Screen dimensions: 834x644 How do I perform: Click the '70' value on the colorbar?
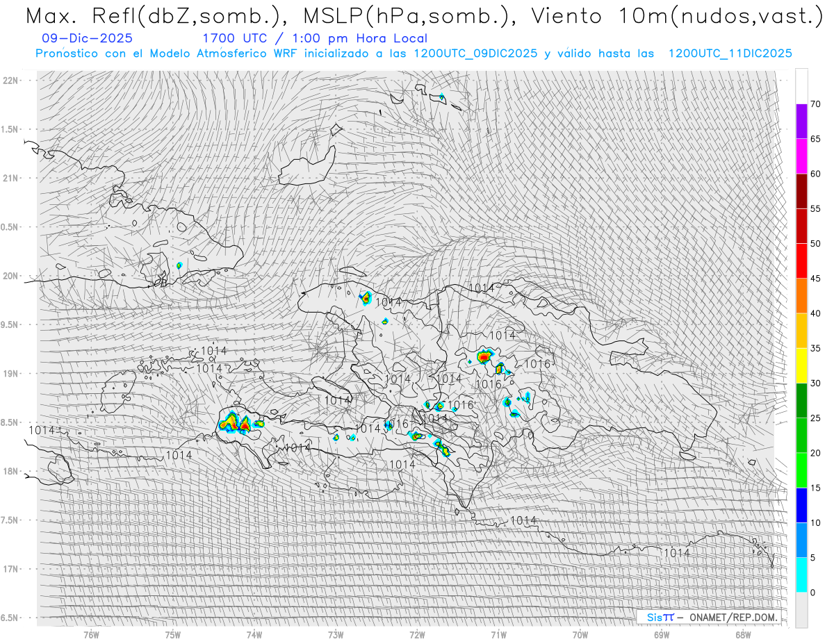816,104
